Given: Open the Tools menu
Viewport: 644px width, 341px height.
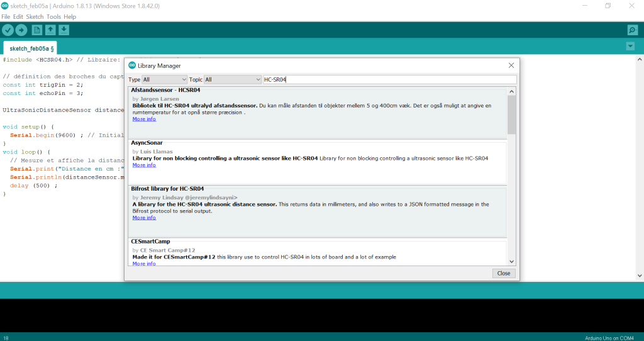Looking at the screenshot, I should click(x=53, y=16).
